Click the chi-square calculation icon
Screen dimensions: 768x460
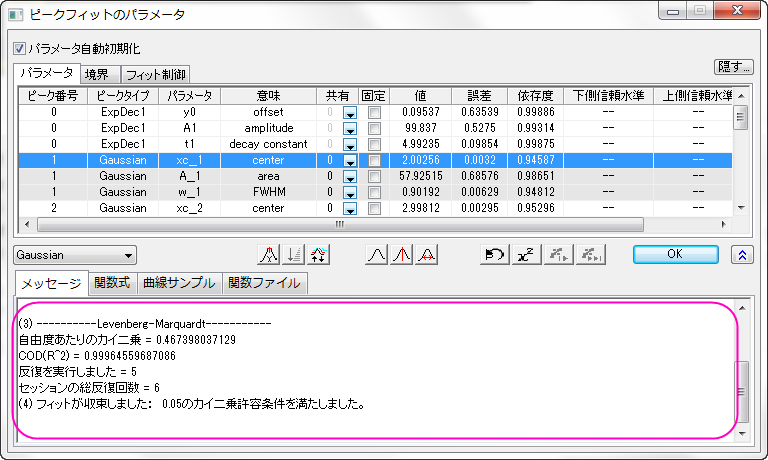click(526, 255)
